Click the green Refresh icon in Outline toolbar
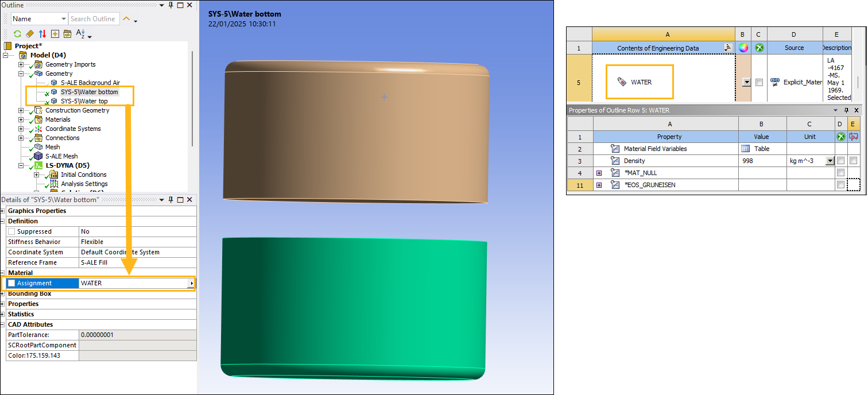Screen dimensions: 868x395 point(18,34)
